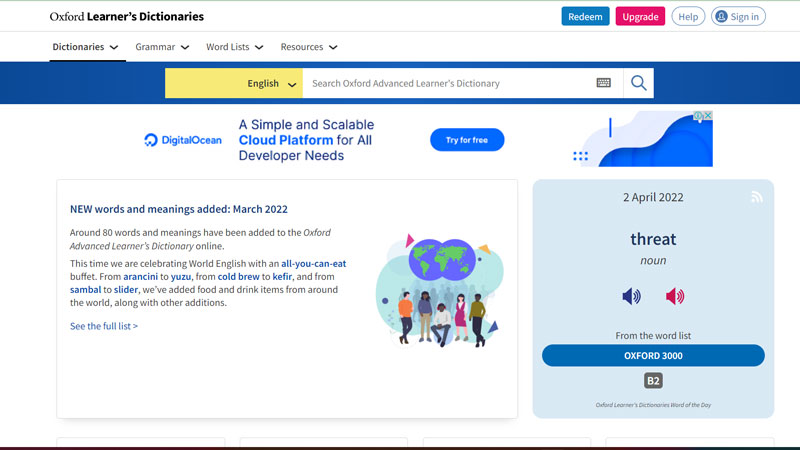Expand the Grammar menu
Viewport: 800px width, 450px height.
coord(162,47)
